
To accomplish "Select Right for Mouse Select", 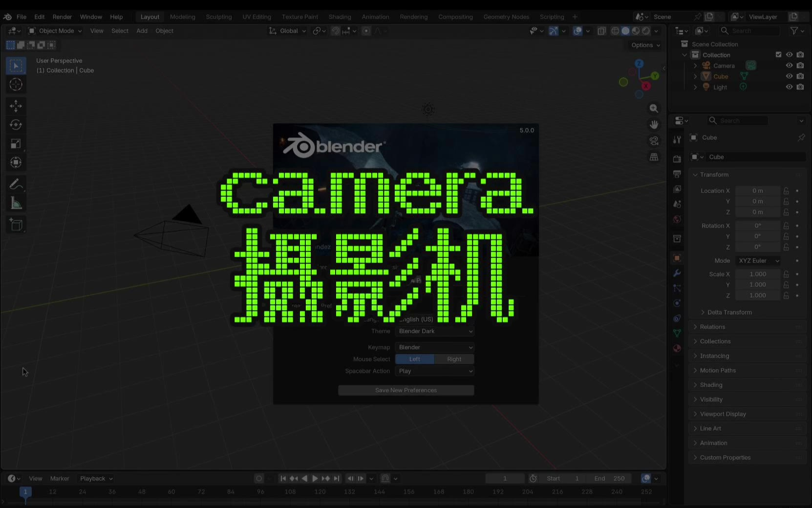I will point(454,359).
